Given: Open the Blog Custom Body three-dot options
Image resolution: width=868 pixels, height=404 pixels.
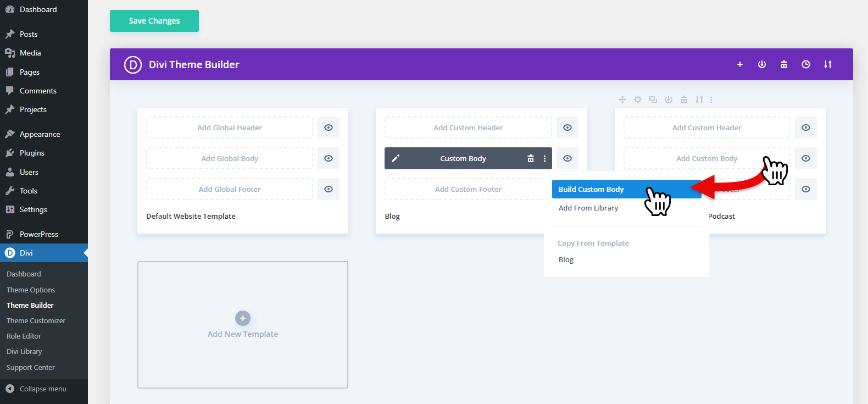Looking at the screenshot, I should 545,158.
